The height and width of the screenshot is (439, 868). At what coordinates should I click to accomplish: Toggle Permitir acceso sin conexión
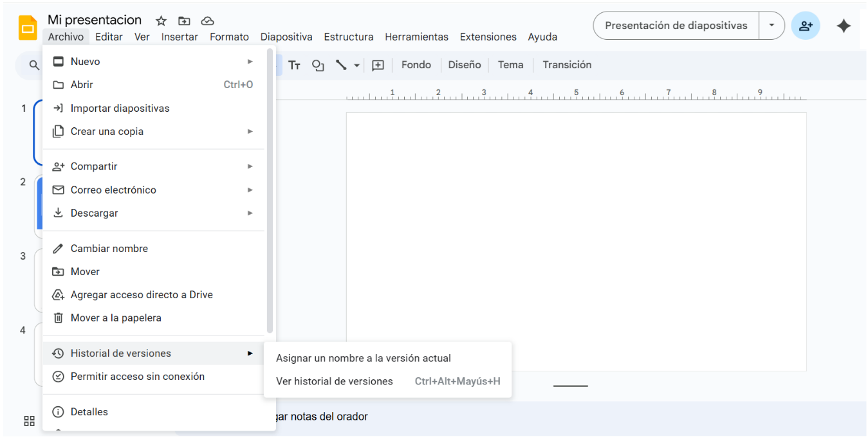tap(137, 376)
